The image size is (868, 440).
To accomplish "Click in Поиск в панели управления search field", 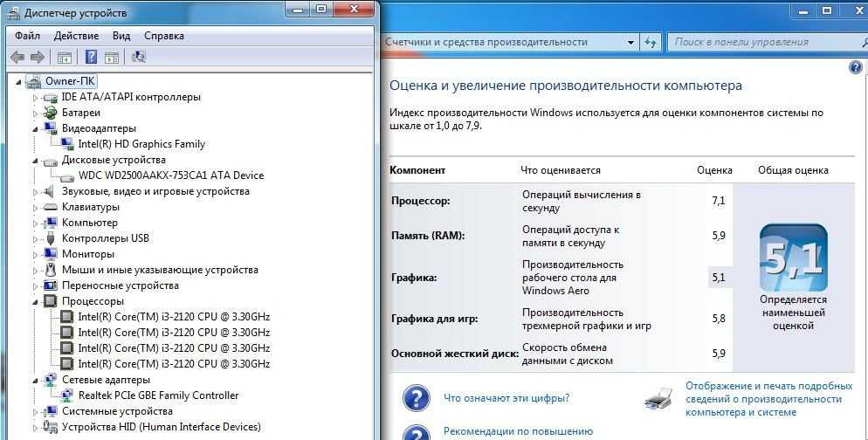I will 767,42.
